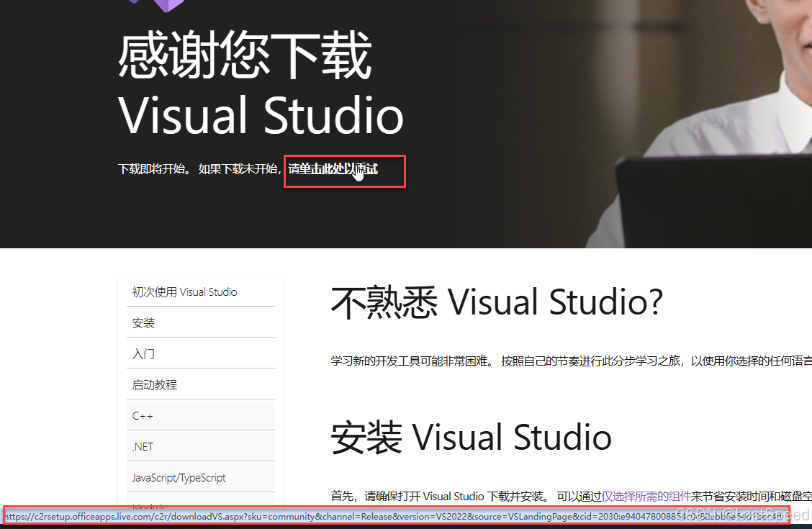Choose the .NET tutorial entry
Viewport: 812px width, 529px height.
click(x=200, y=446)
